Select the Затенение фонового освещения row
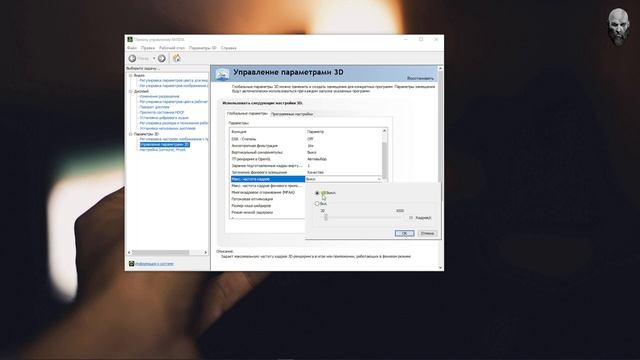Viewport: 640px width, 360px height. (x=306, y=172)
